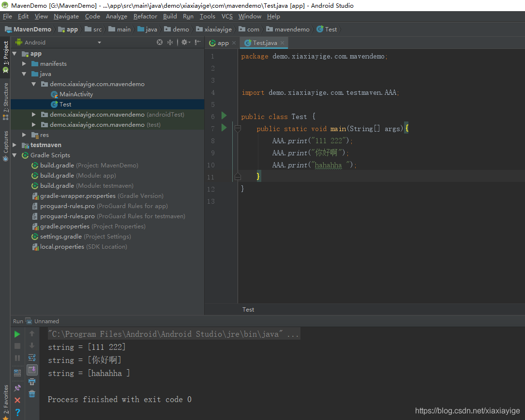Click the collapse all icon in Project panel
525x420 pixels.
(x=170, y=42)
